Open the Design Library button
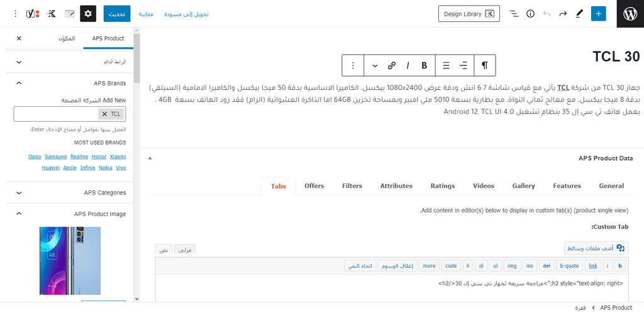This screenshot has height=313, width=644. pos(469,14)
